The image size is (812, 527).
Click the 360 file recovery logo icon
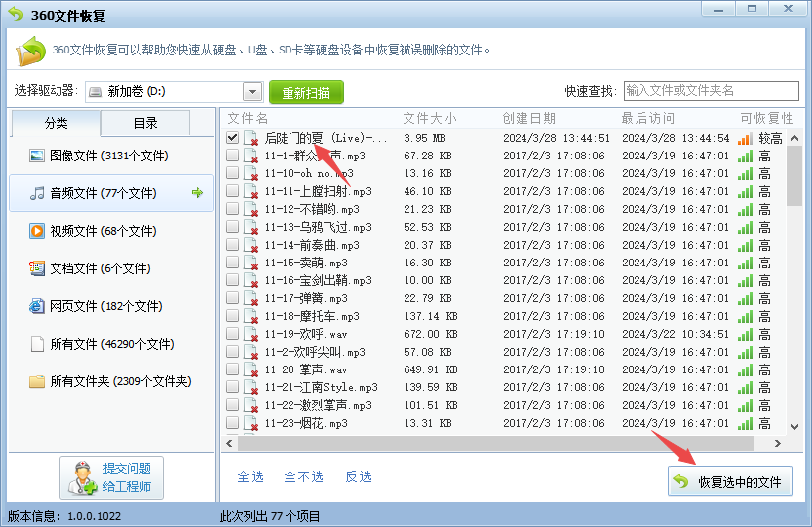[31, 51]
